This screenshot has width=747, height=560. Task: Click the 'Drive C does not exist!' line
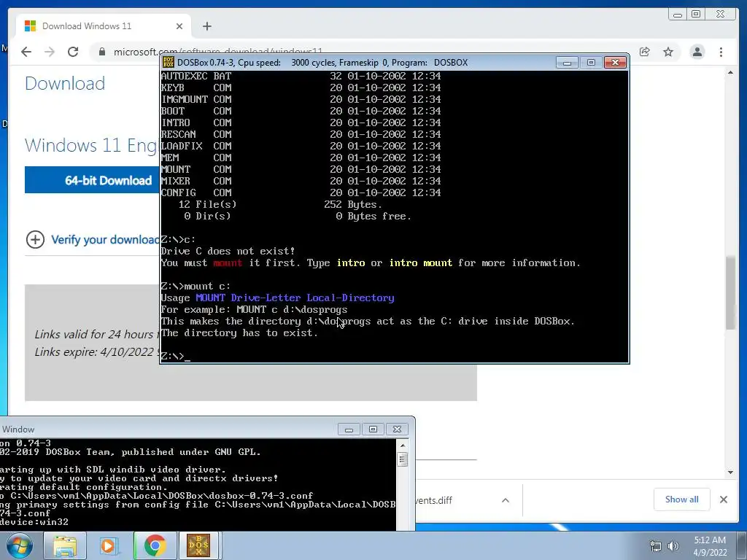228,251
